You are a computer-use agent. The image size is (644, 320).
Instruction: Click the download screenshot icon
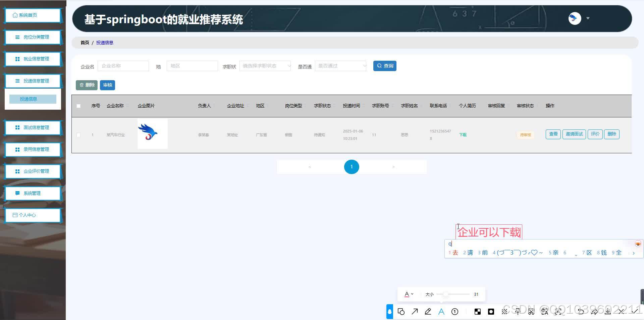coord(607,312)
